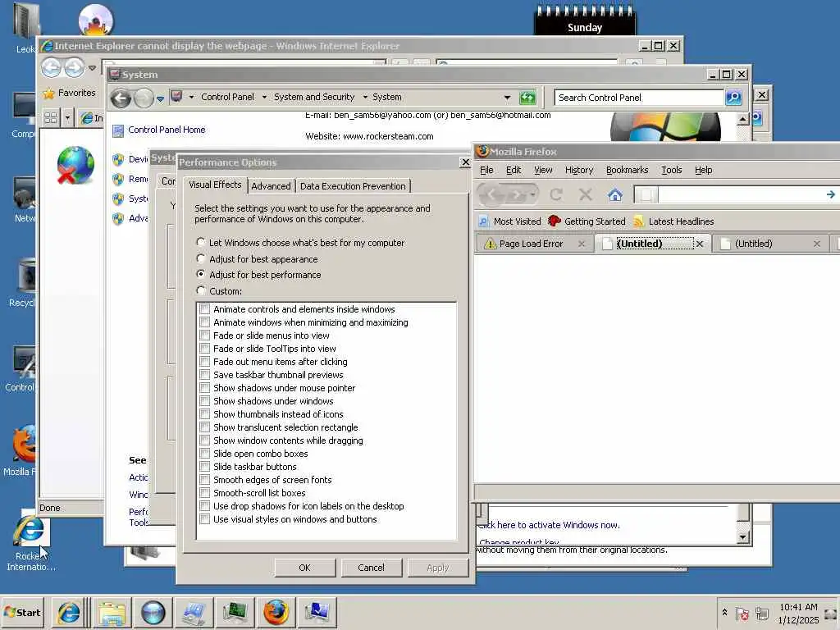Enable Smooth edges of screen fonts
Screen dimensions: 840x630
pos(204,479)
